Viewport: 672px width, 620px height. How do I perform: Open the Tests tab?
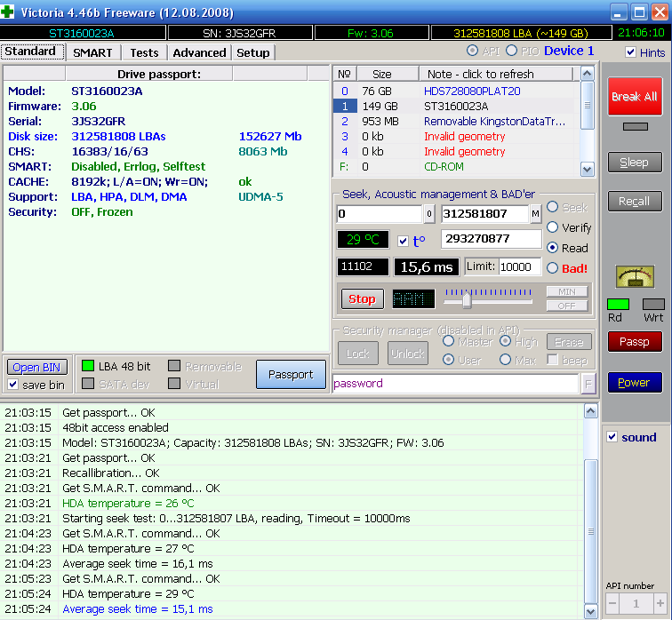[144, 52]
